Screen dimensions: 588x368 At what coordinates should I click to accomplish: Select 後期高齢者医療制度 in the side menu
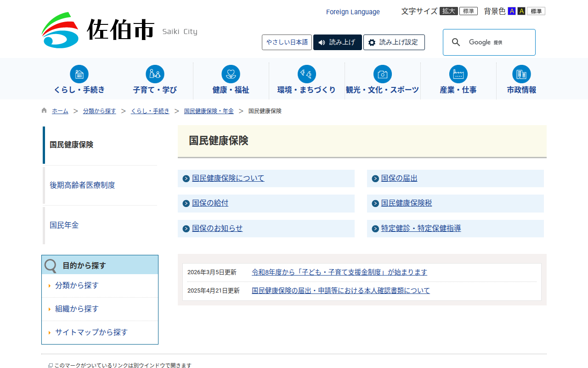pos(82,185)
